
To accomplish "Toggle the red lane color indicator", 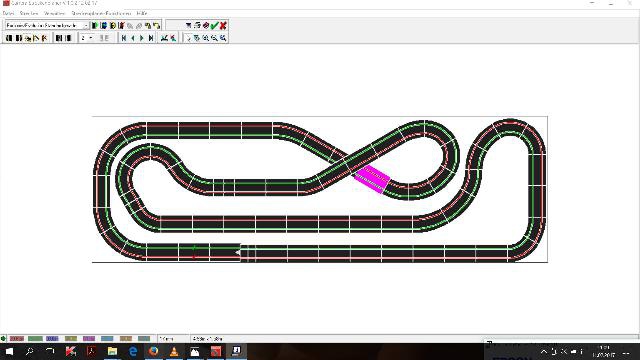I will coord(17,338).
